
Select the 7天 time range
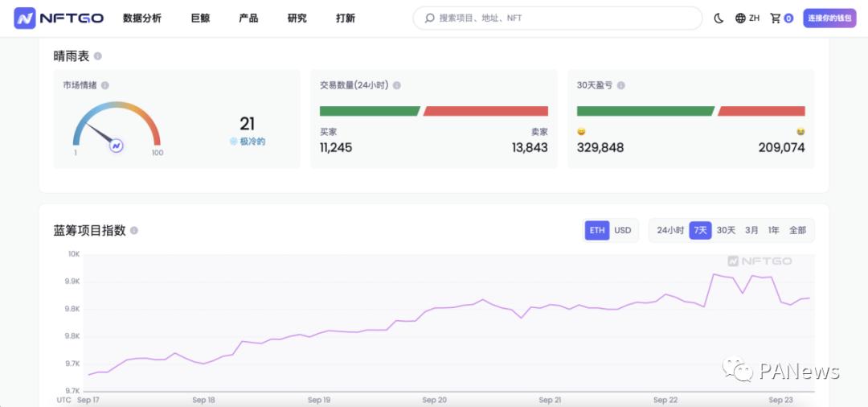click(x=701, y=230)
